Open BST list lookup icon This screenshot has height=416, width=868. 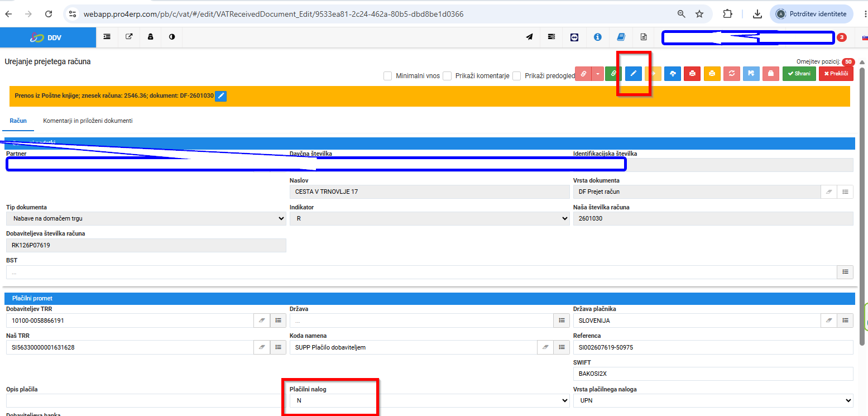845,272
